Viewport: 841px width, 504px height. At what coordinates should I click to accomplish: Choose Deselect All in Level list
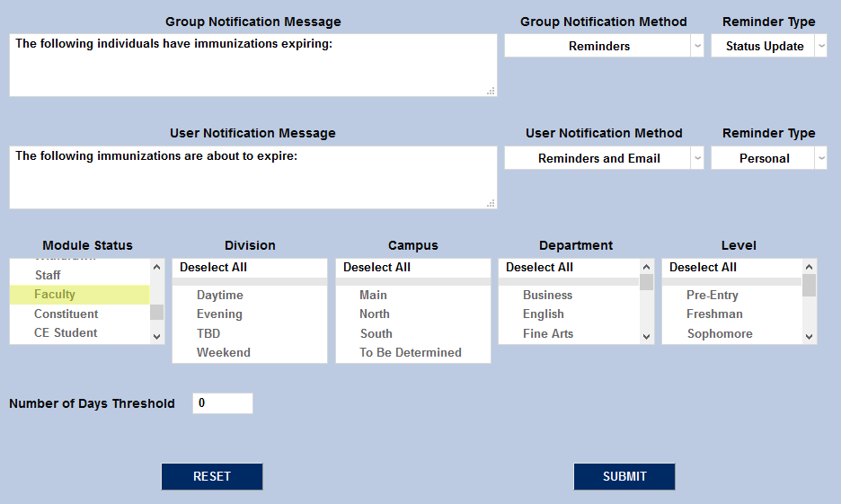(732, 268)
